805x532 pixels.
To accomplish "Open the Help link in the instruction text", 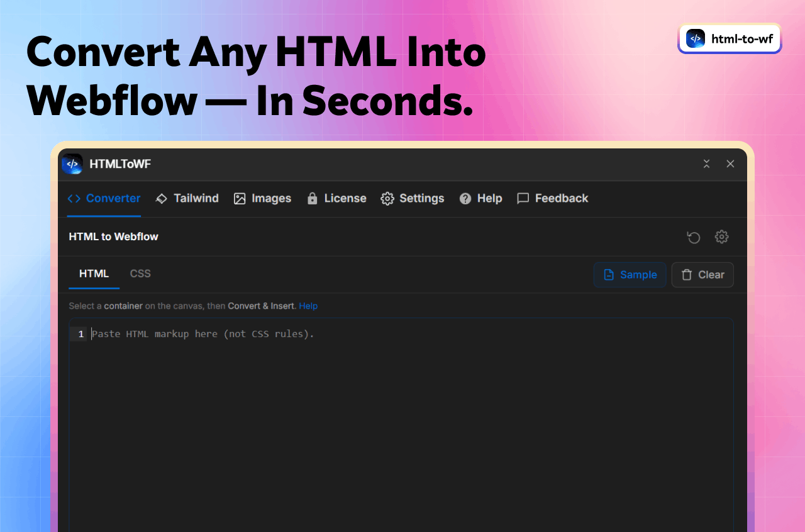I will (x=308, y=306).
